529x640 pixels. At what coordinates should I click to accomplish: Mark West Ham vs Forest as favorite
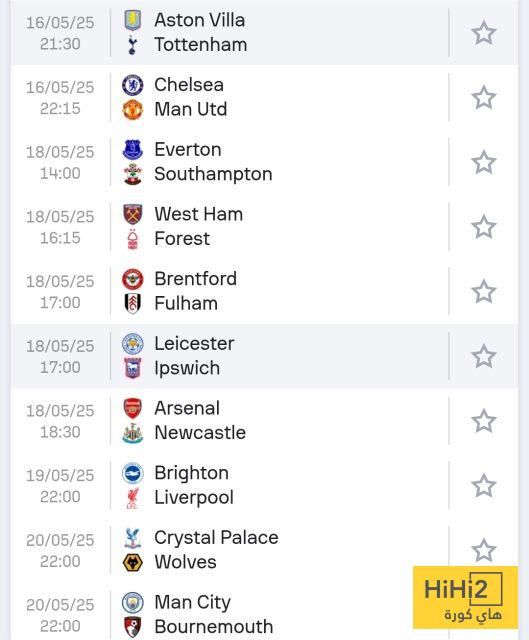[484, 227]
